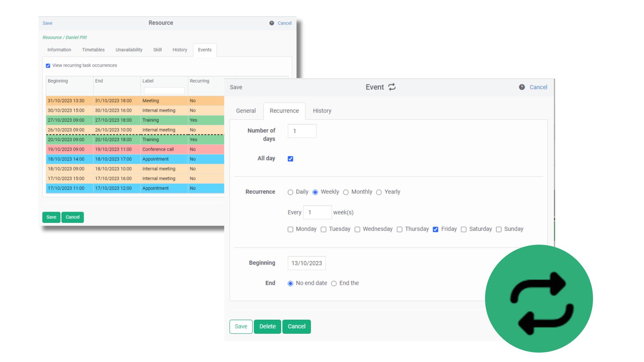Click the help icon in Event dialog header
Viewport: 644px width, 362px height.
(522, 87)
